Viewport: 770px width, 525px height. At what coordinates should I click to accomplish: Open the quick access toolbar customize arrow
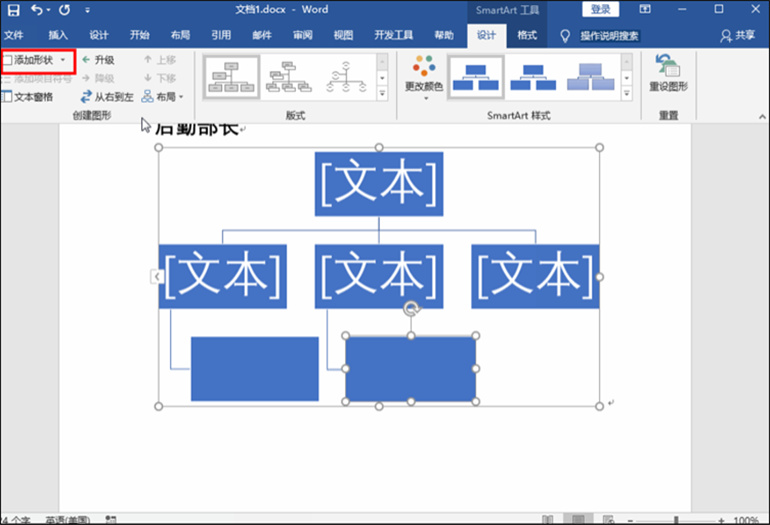point(87,10)
